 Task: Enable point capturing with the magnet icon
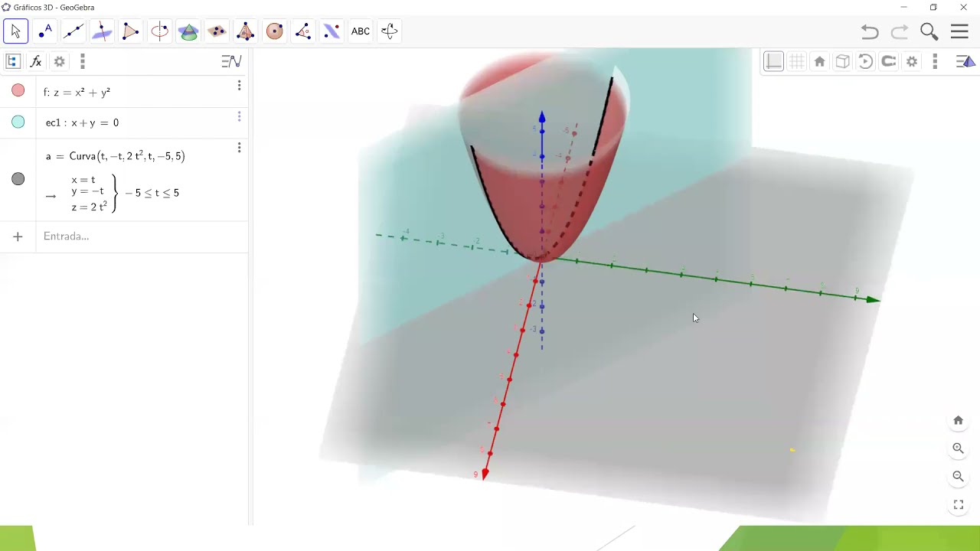coord(888,61)
